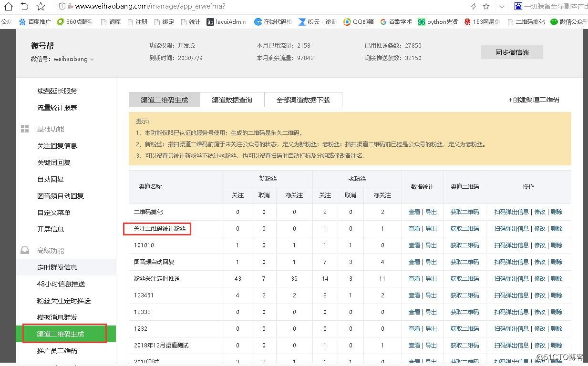Open the 绑定 bookmark
This screenshot has width=588, height=366.
point(164,21)
